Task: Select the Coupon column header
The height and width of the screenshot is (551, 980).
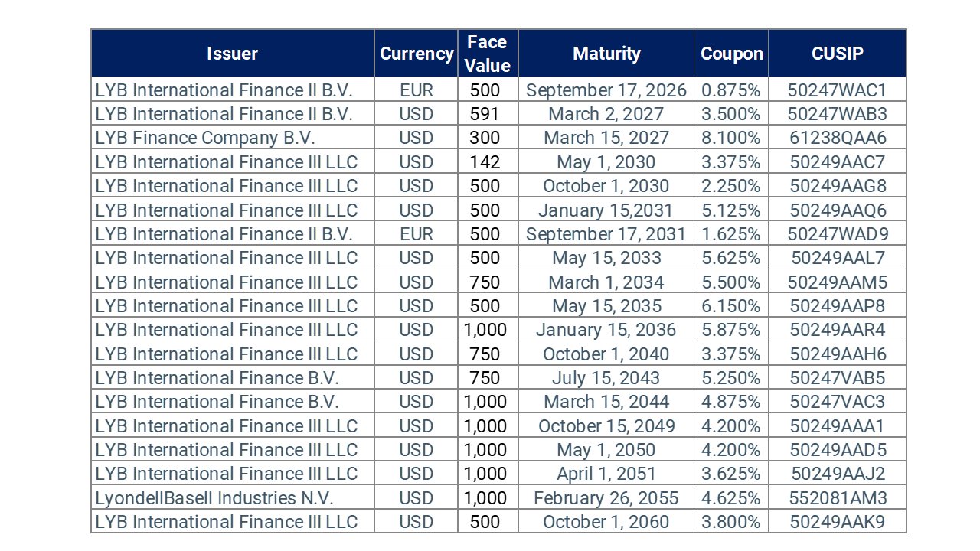Action: click(x=731, y=54)
